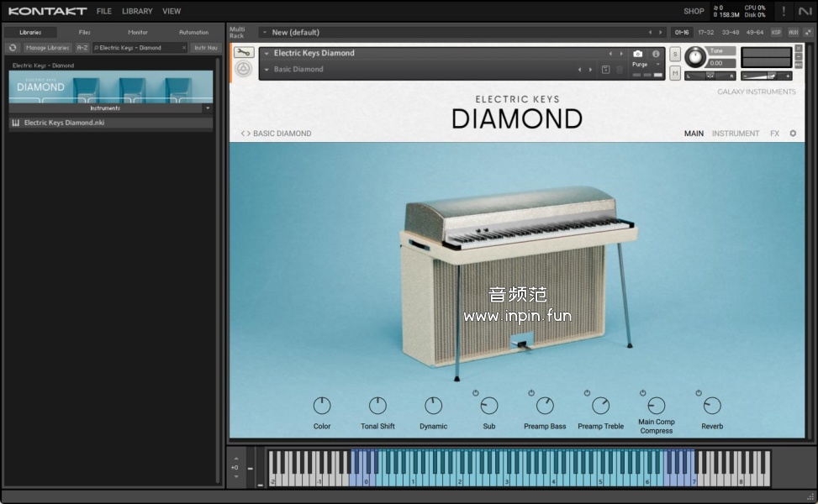Viewport: 818px width, 504px height.
Task: Click the Tonal Shift knob
Action: tap(377, 406)
